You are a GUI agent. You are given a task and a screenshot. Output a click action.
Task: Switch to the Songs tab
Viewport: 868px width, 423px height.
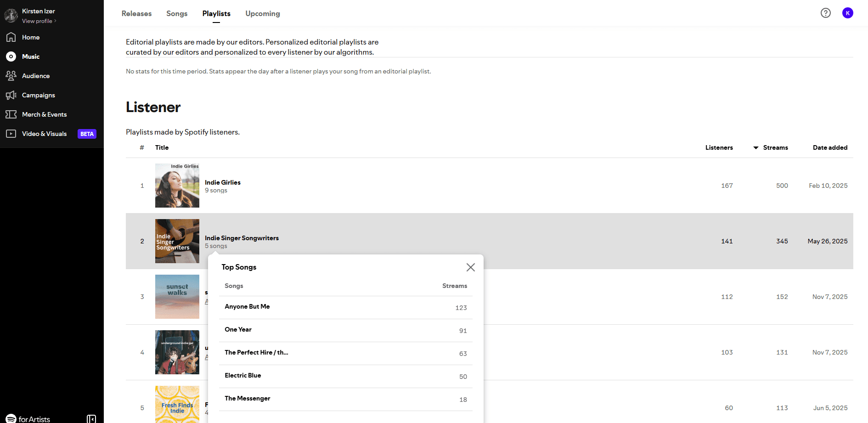(177, 14)
